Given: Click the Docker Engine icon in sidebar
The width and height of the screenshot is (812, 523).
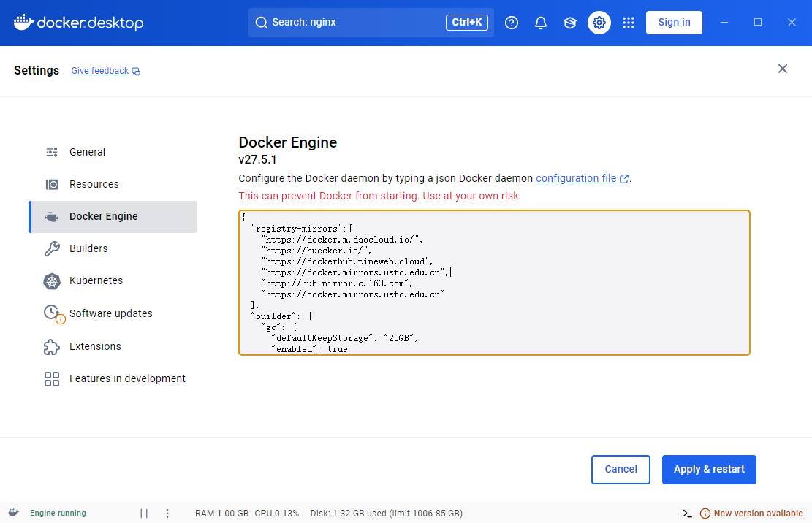Looking at the screenshot, I should point(52,217).
